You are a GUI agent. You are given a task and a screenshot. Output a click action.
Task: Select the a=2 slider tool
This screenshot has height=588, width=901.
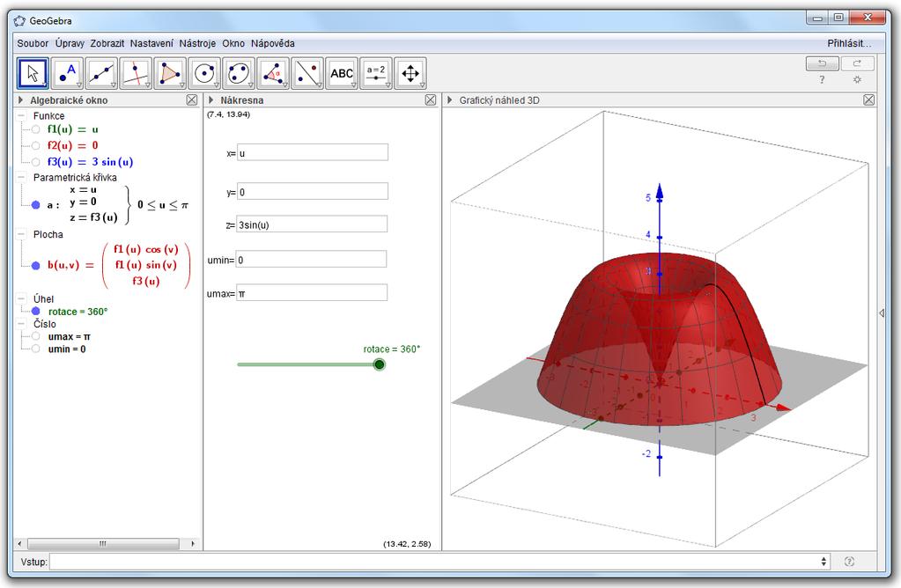pyautogui.click(x=376, y=74)
